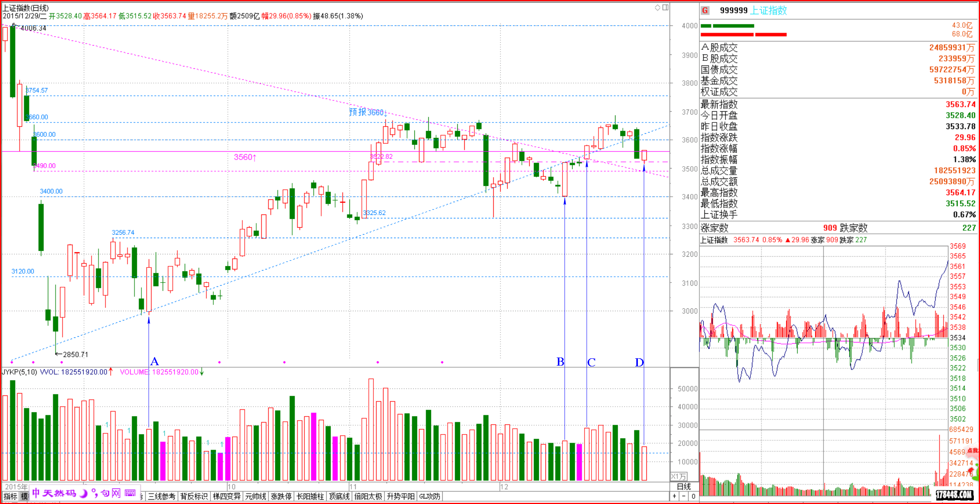Select the GL攻防 indicator tab
Viewport: 980px width, 504px height.
pos(429,496)
